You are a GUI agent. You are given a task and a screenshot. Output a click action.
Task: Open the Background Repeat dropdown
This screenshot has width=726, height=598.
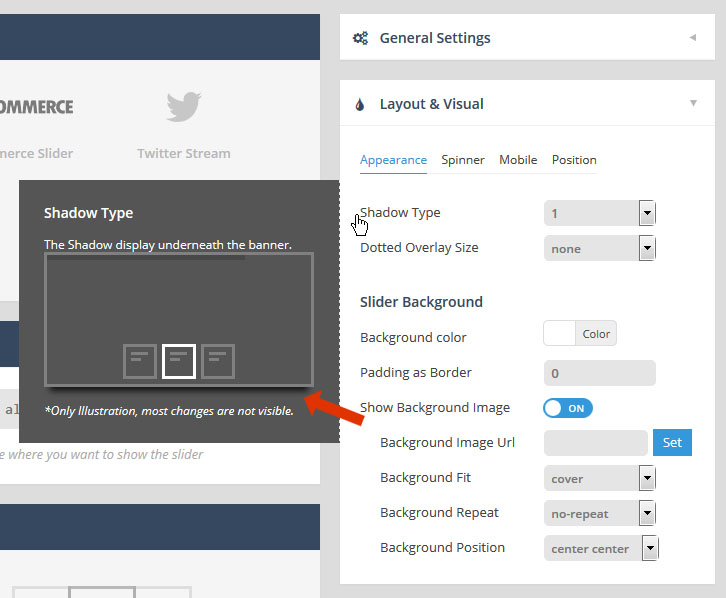coord(599,513)
